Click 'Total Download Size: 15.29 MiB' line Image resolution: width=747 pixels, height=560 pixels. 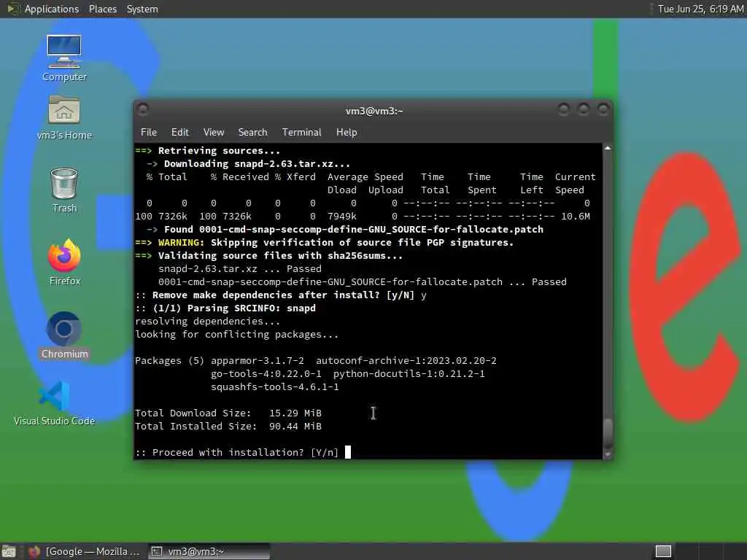228,413
